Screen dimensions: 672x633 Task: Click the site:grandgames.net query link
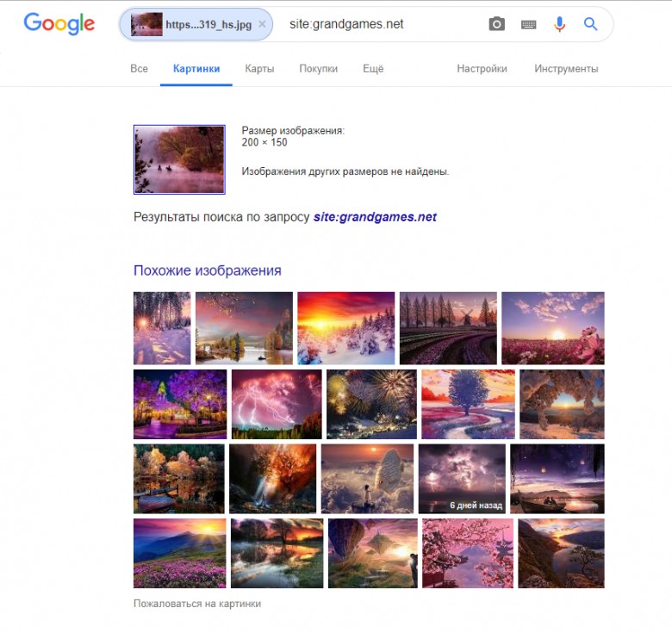coord(375,217)
